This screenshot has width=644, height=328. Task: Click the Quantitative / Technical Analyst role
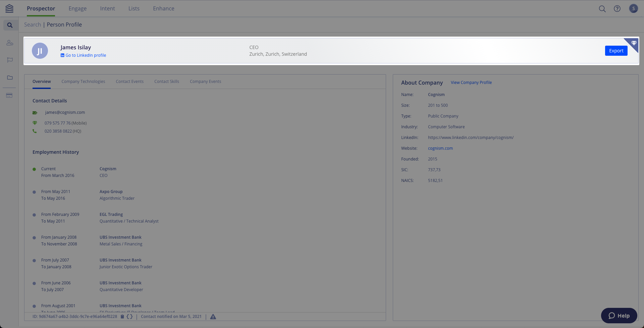coord(129,221)
